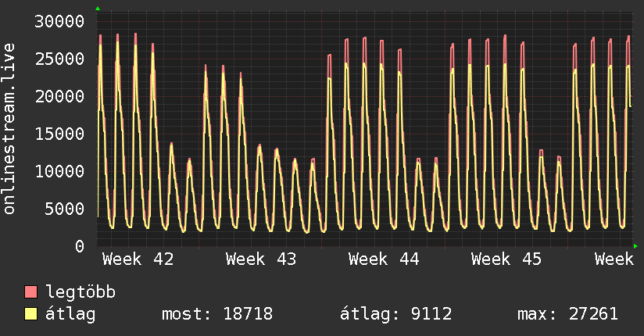Screen dimensions: 644x336
Task: Click the green arrow atop the y-axis
Action: tap(98, 9)
